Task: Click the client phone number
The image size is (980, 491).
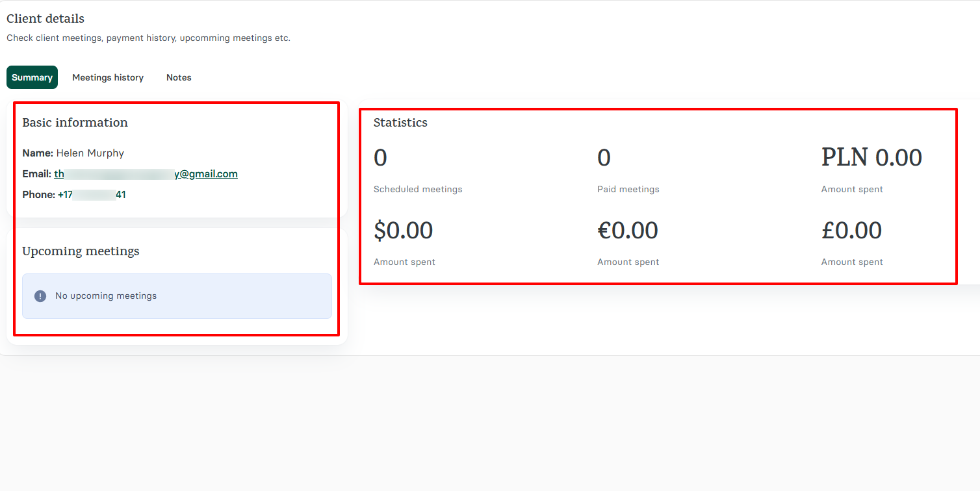Action: (90, 194)
